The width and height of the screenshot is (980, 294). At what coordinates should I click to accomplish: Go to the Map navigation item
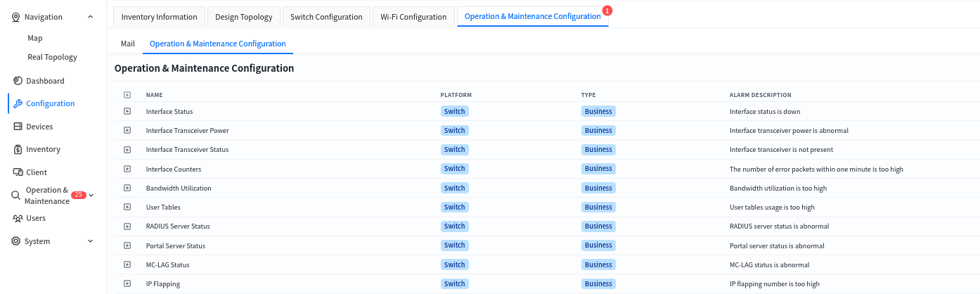(35, 38)
